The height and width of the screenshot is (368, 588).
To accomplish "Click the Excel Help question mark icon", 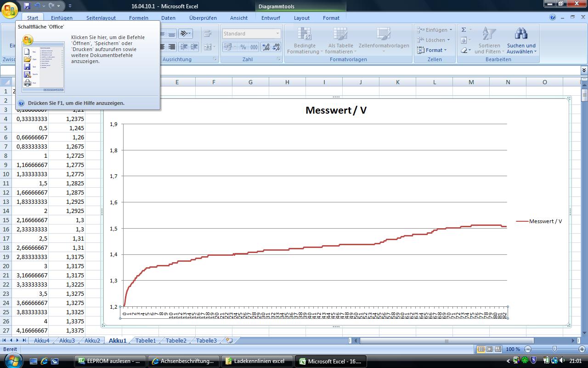I will tap(553, 17).
